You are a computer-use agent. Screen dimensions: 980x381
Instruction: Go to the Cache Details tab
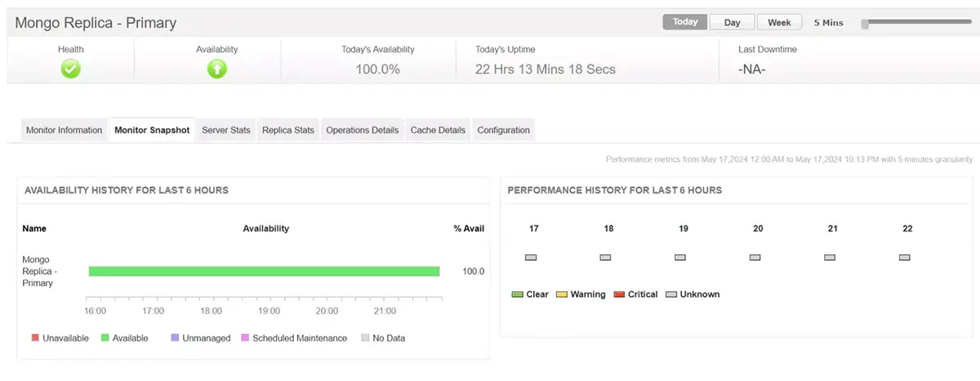tap(438, 130)
